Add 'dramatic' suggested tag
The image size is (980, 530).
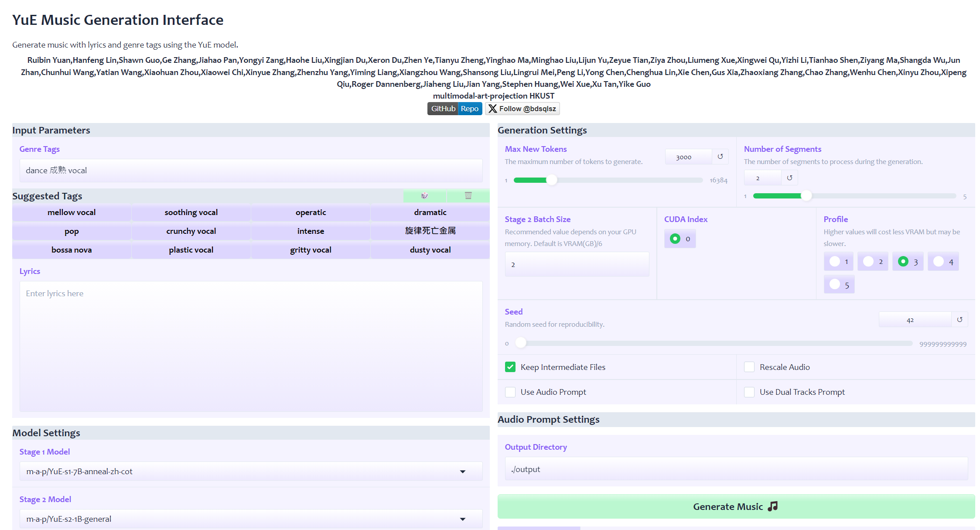(430, 212)
